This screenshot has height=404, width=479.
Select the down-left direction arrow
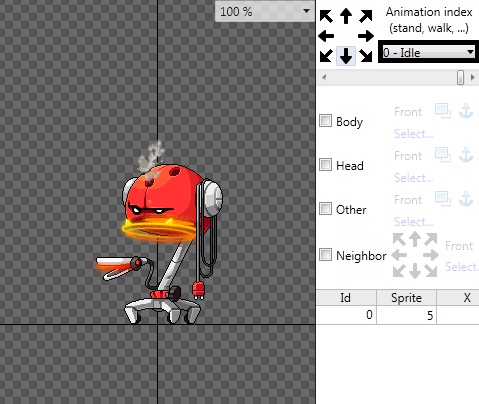pyautogui.click(x=326, y=56)
